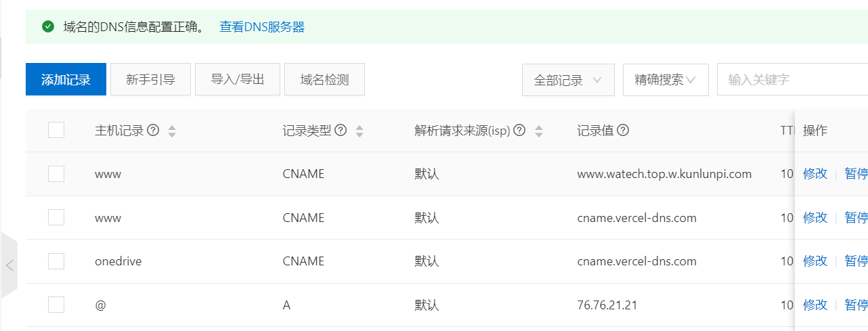This screenshot has width=868, height=331.
Task: Expand the collapsed left sidebar arrow
Action: [9, 265]
